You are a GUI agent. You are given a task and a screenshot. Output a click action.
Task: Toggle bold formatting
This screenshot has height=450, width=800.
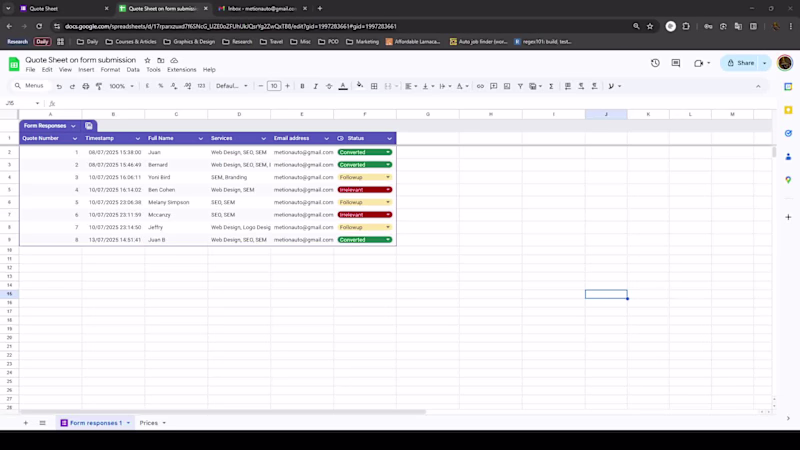(302, 86)
